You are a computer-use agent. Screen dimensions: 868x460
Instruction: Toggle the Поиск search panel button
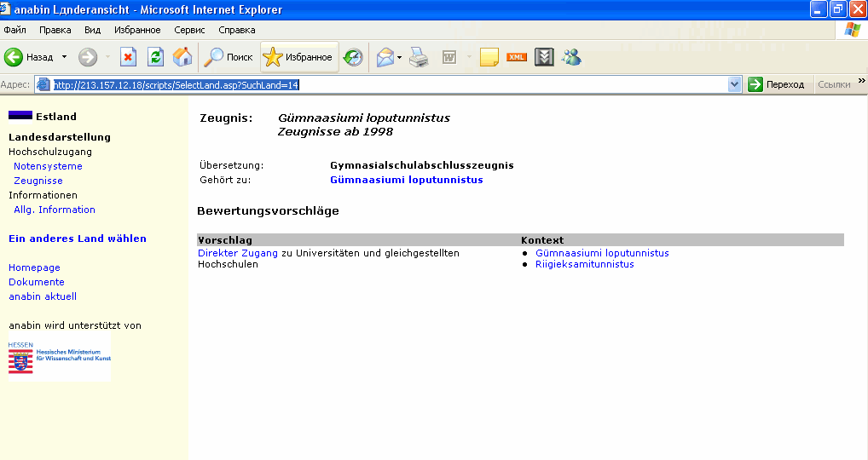click(229, 57)
